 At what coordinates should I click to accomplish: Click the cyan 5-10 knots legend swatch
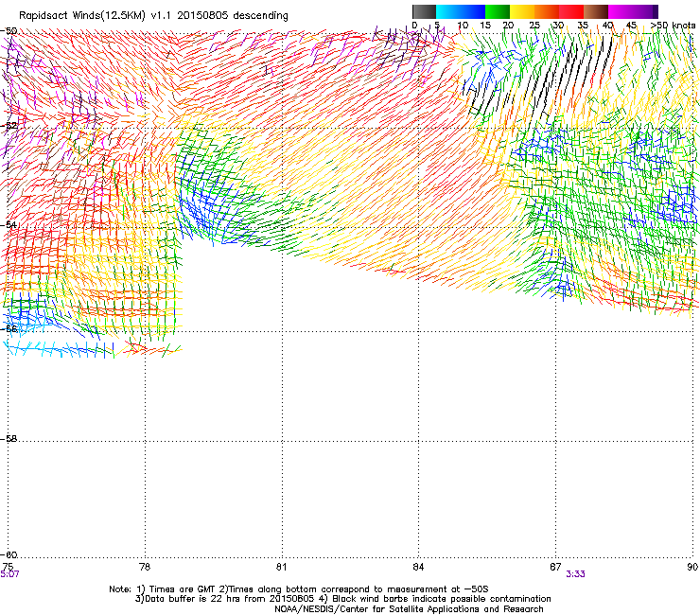coord(448,11)
